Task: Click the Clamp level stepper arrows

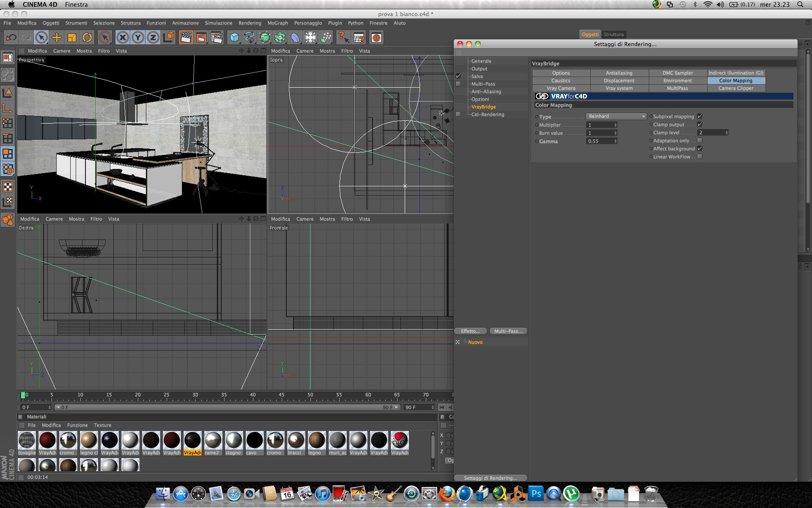Action: (x=727, y=133)
